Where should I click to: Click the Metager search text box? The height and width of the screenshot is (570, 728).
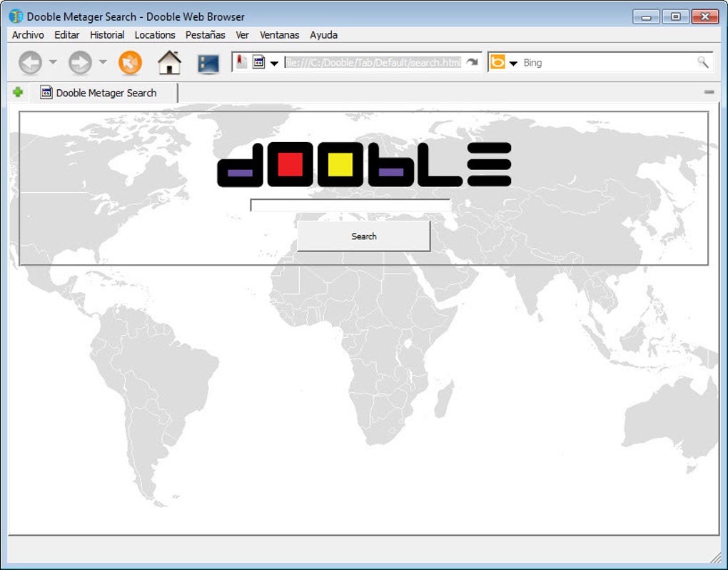350,205
